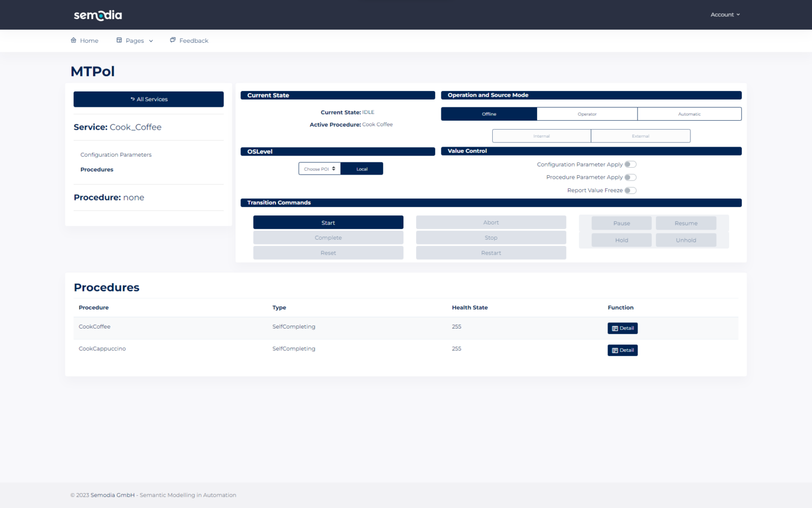
Task: Switch operation mode to Operator
Action: pos(587,113)
